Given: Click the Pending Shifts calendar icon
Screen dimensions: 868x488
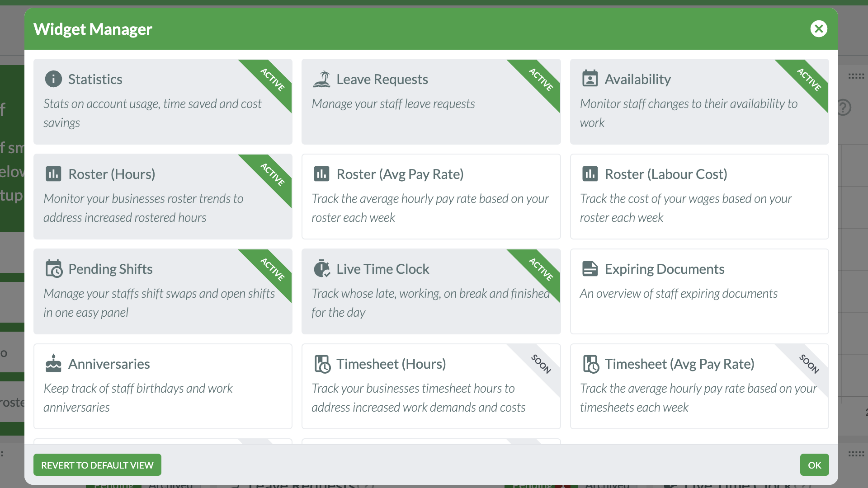Looking at the screenshot, I should pos(53,269).
